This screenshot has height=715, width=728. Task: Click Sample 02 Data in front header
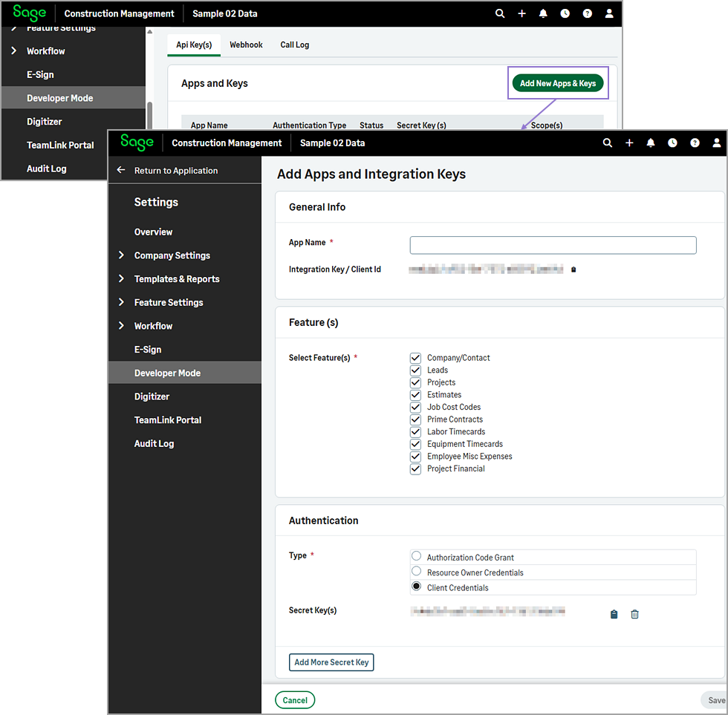(333, 143)
